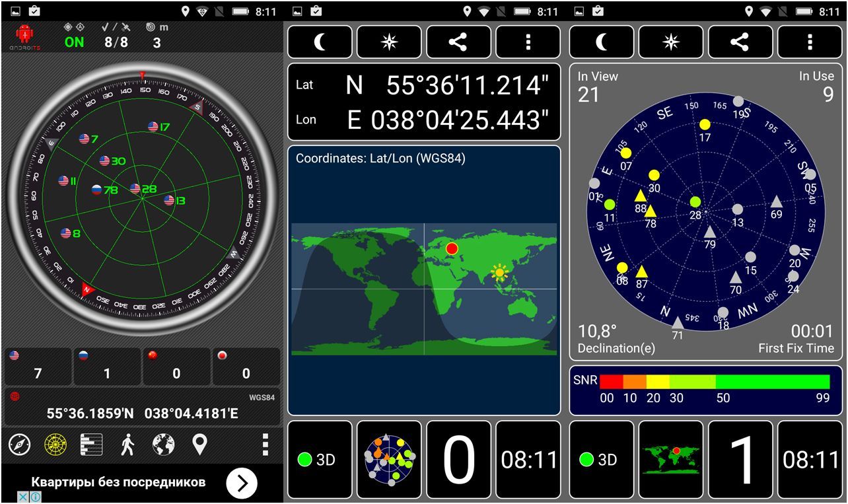
Task: Switch to the world map thumbnail tile
Action: click(x=670, y=460)
